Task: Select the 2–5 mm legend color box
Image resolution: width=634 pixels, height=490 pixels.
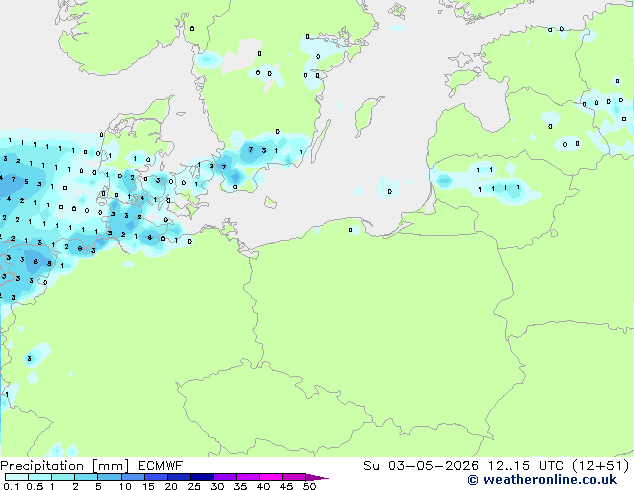Action: [x=86, y=477]
